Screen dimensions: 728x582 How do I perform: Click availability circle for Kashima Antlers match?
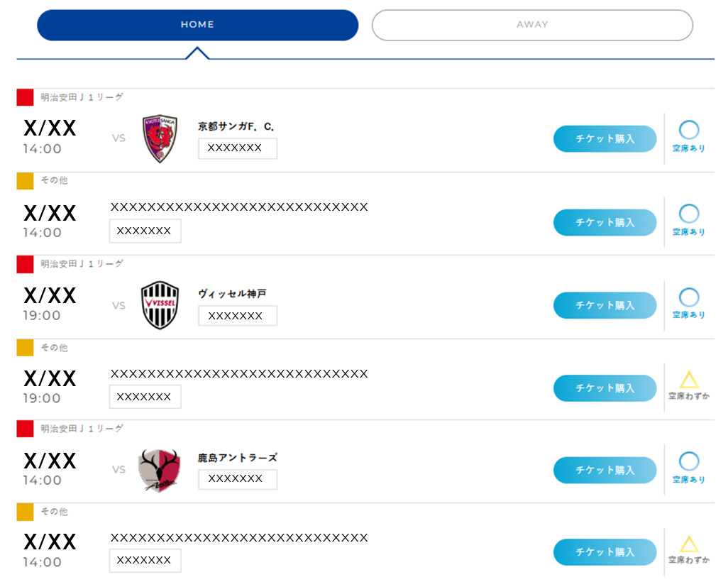tap(689, 461)
